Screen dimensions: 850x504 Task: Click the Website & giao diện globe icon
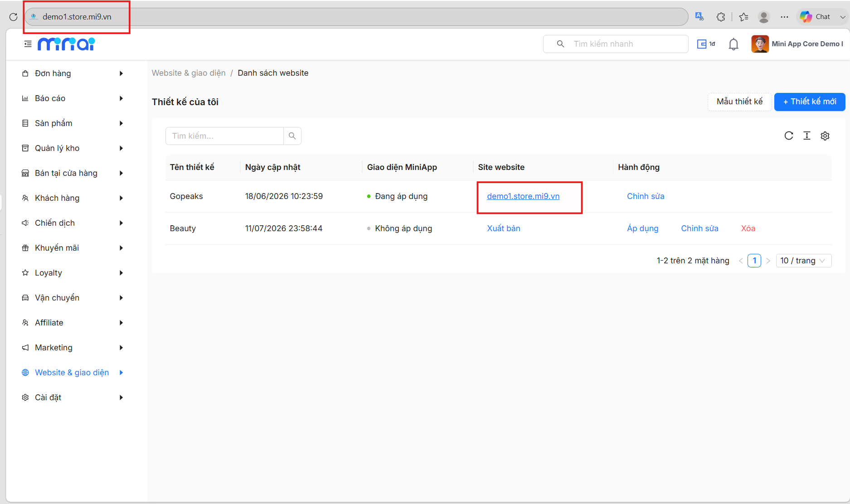click(x=25, y=373)
